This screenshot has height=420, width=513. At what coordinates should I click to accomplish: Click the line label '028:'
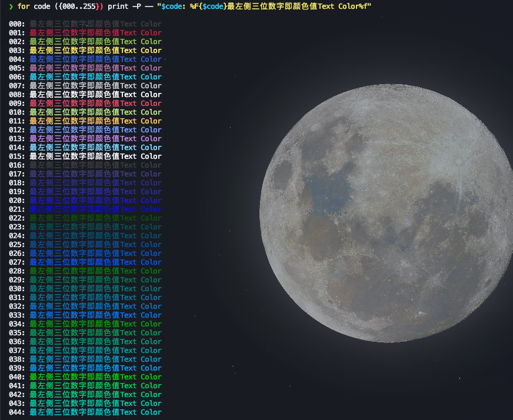17,271
